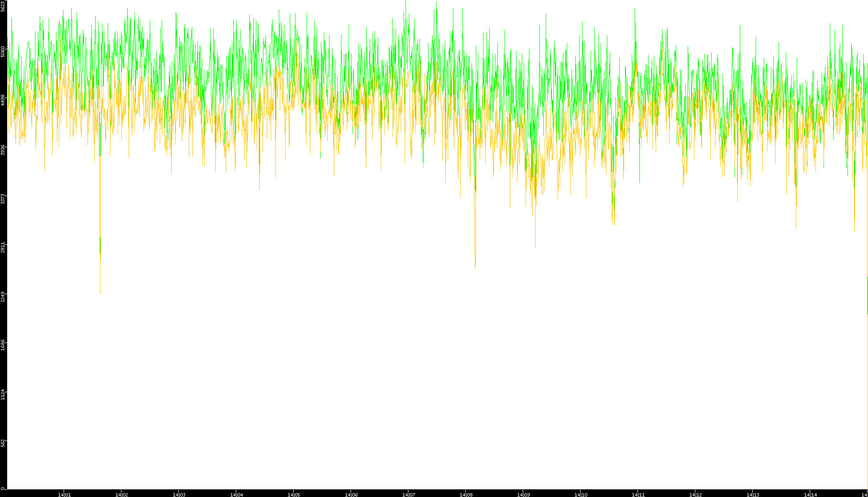
Task: Click the 3373 y-axis value label
Action: tap(3, 199)
